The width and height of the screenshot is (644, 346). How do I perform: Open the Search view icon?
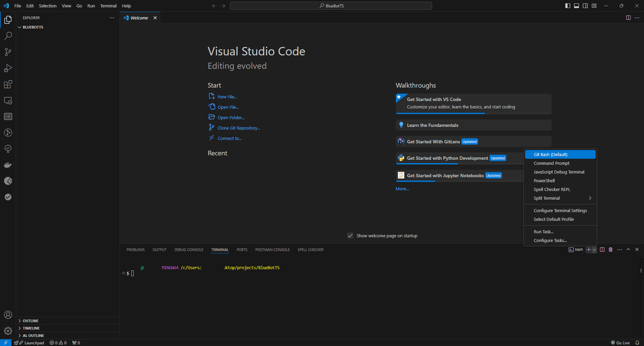pyautogui.click(x=8, y=36)
